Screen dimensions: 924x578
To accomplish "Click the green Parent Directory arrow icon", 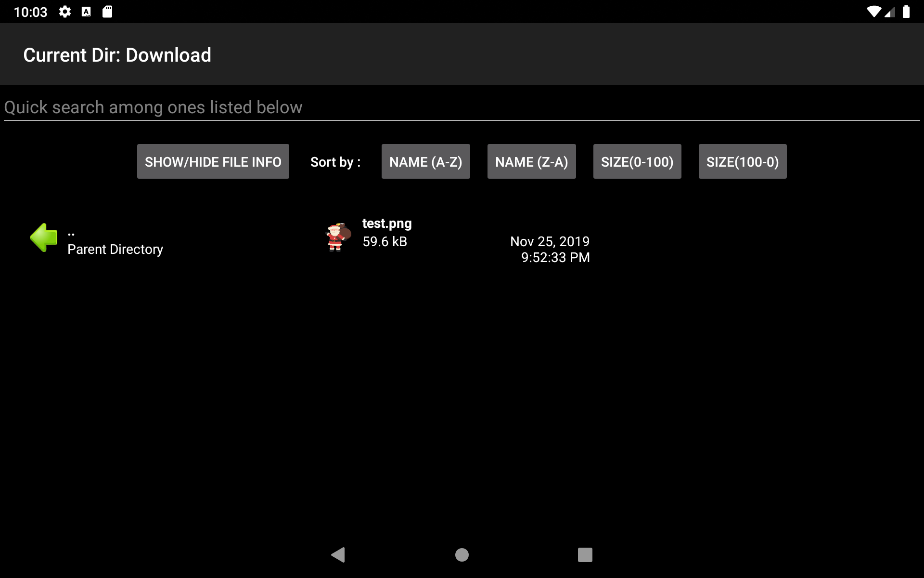I will (x=44, y=237).
